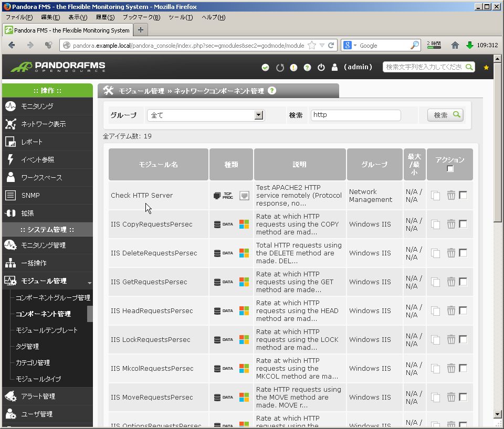This screenshot has height=429, width=504.
Task: Open the green help icon in header
Action: point(307,68)
